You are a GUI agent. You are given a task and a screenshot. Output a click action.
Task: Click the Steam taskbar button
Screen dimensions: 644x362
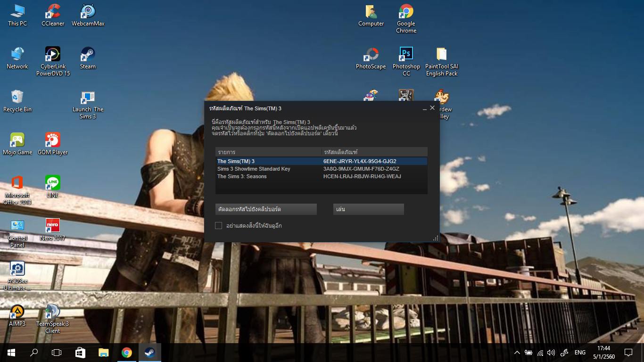149,353
